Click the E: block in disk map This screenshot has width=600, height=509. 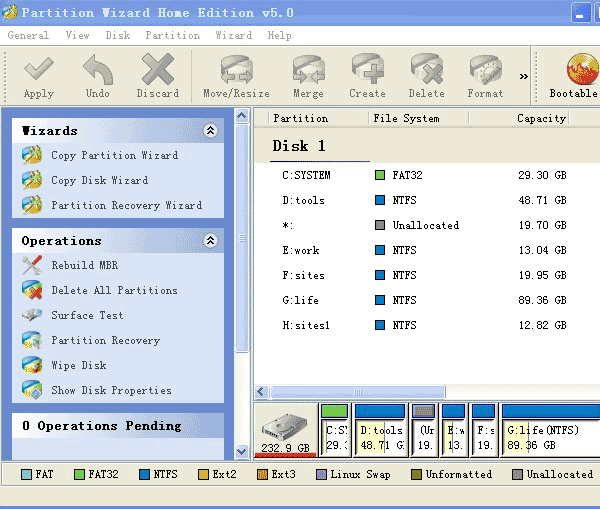pos(454,430)
